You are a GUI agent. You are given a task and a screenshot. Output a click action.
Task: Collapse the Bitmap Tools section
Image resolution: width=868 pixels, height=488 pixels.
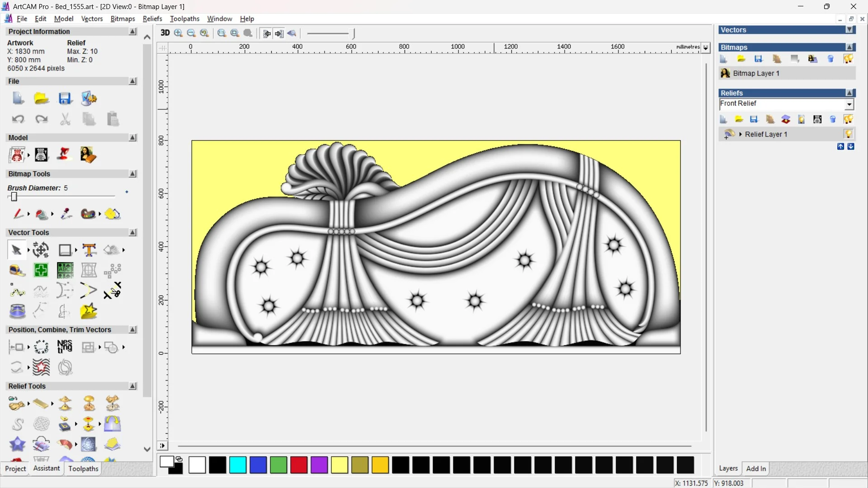[x=132, y=174]
